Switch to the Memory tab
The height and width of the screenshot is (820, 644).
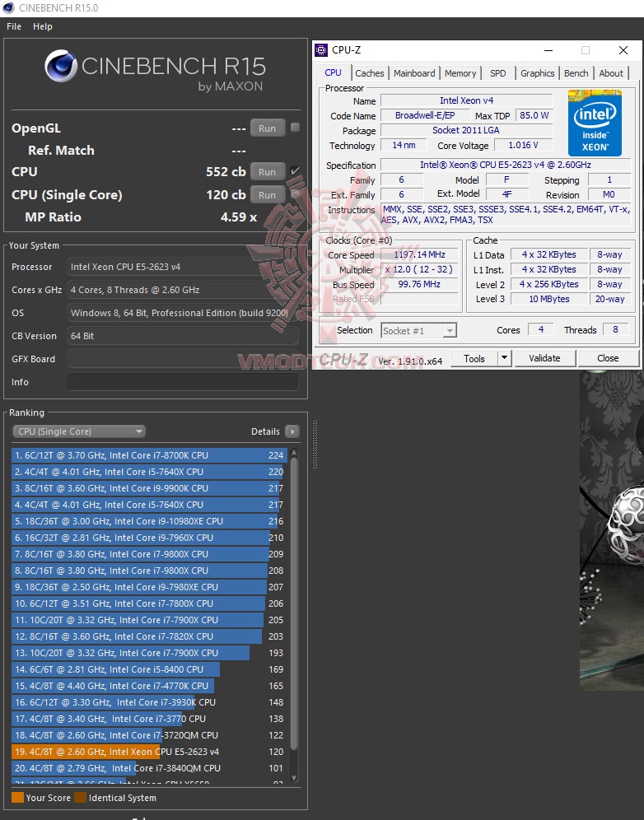click(460, 73)
